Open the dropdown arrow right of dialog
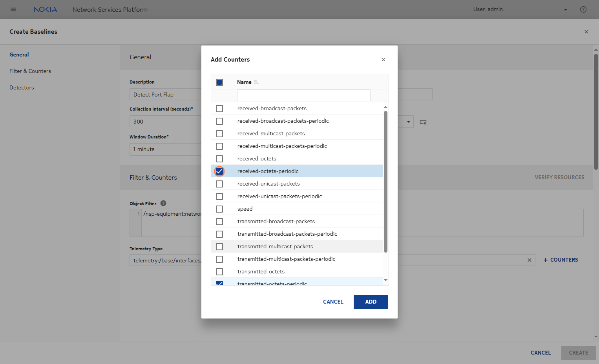This screenshot has height=364, width=599. (x=409, y=122)
